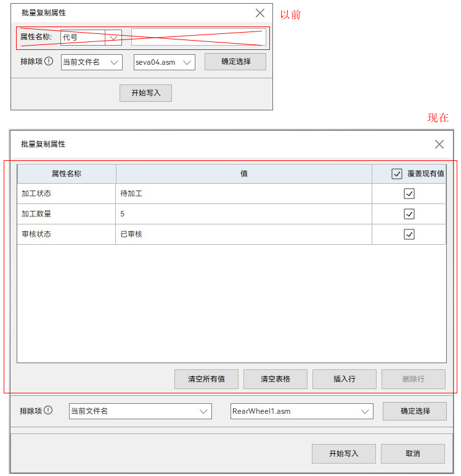Toggle the 覆盖现有值 header checkbox
Screen dimensions: 461x476
[x=397, y=174]
